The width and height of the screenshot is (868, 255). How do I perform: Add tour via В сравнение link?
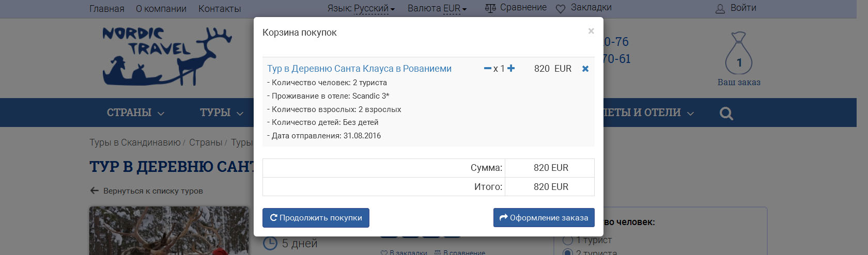click(x=460, y=252)
